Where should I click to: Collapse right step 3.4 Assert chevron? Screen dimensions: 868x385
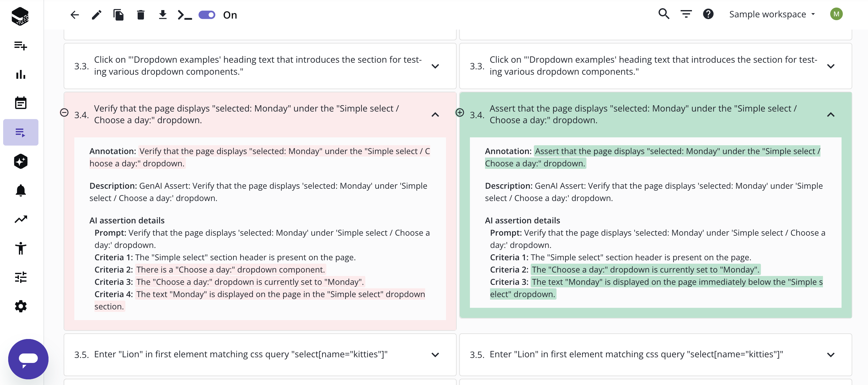[x=831, y=115]
